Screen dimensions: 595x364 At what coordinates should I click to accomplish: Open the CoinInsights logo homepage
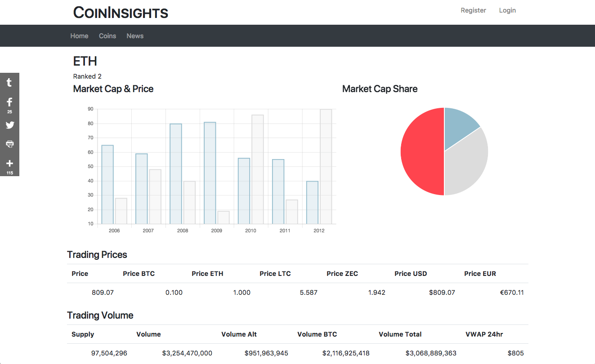[121, 13]
